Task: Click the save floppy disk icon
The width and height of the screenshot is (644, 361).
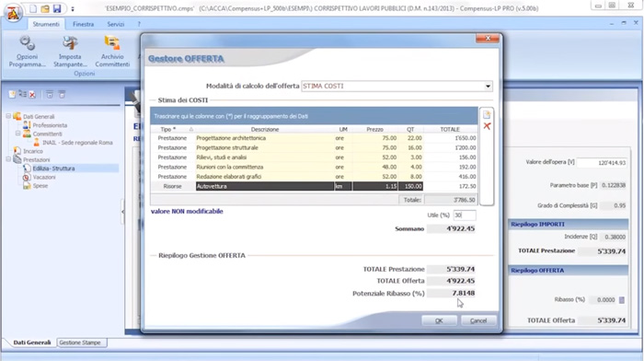Action: click(x=57, y=8)
